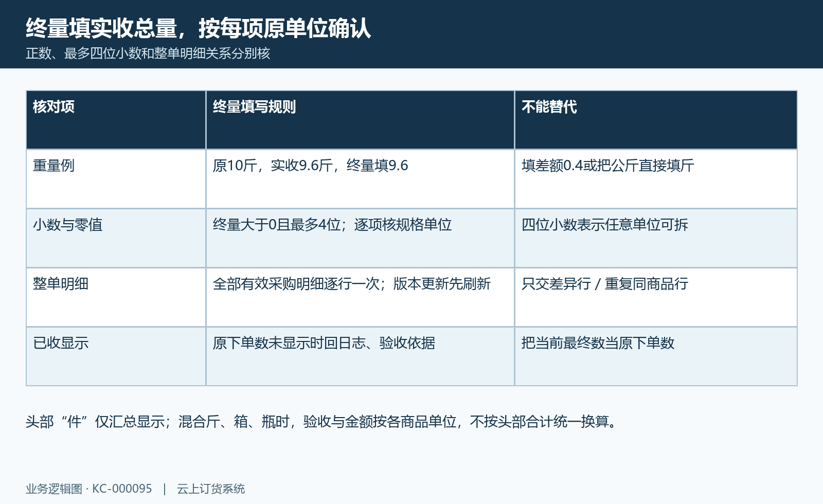Select the 整单明细 row label

pyautogui.click(x=116, y=297)
